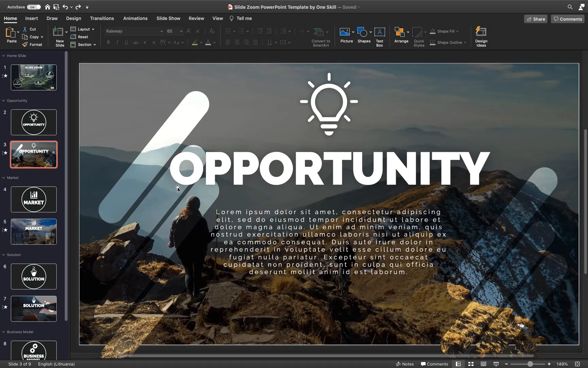This screenshot has width=588, height=368.
Task: Click the Save icon in title bar
Action: point(56,7)
